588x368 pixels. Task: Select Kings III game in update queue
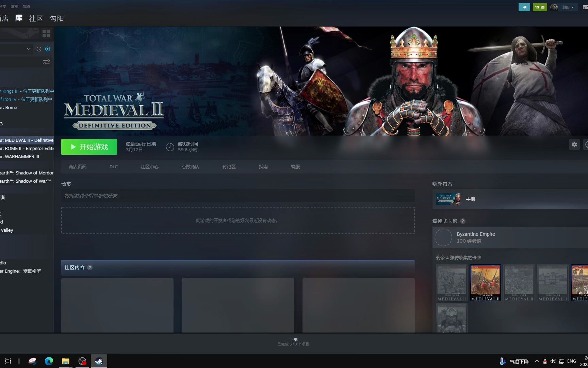click(27, 91)
